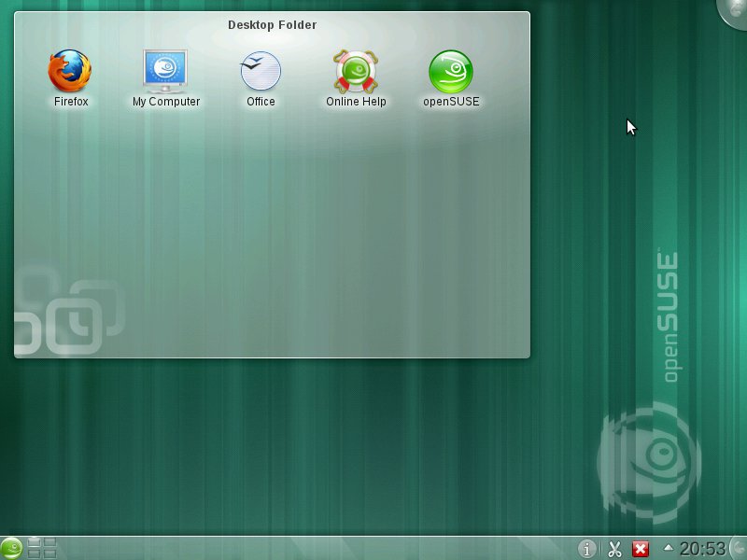
Task: Click the Desktop Folder title
Action: (x=272, y=25)
